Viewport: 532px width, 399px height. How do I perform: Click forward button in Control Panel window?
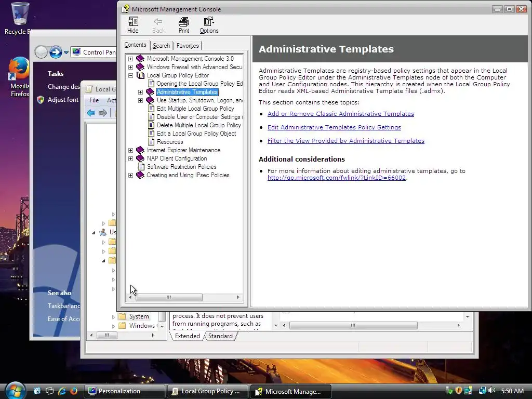pyautogui.click(x=56, y=52)
